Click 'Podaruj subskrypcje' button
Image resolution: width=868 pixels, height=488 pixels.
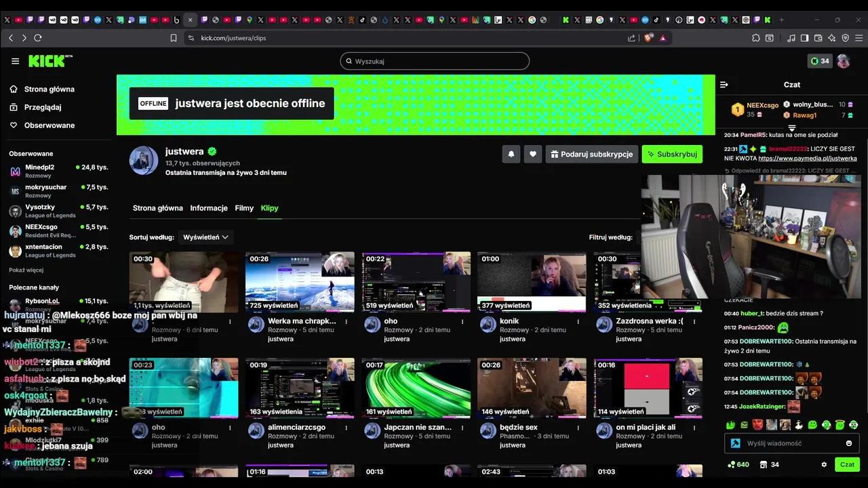coord(592,155)
